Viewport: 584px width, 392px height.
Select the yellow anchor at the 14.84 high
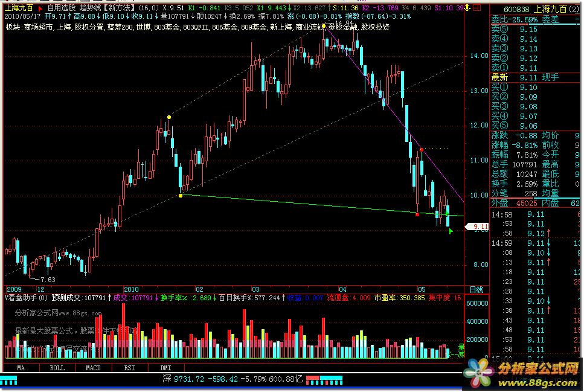point(324,26)
